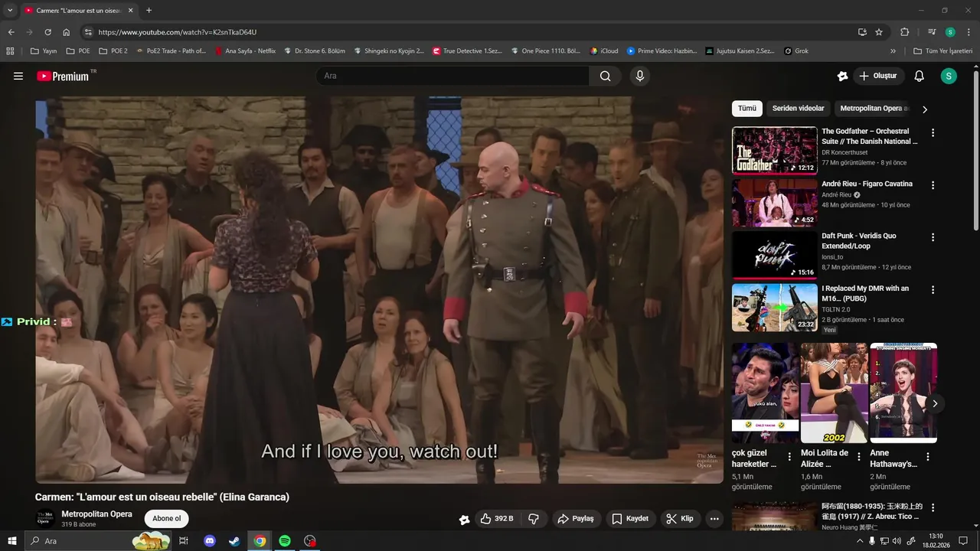Open options for The Godfather video

pyautogui.click(x=933, y=132)
